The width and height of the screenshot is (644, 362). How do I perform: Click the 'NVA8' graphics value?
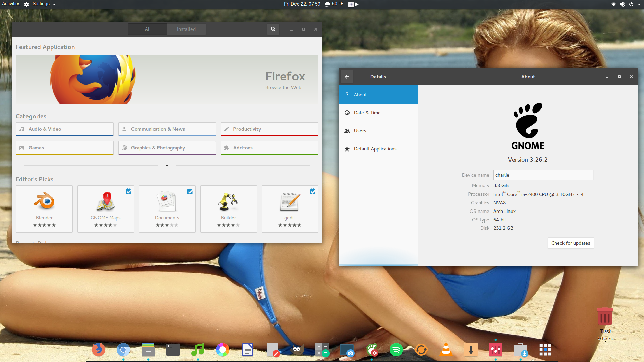click(x=499, y=203)
